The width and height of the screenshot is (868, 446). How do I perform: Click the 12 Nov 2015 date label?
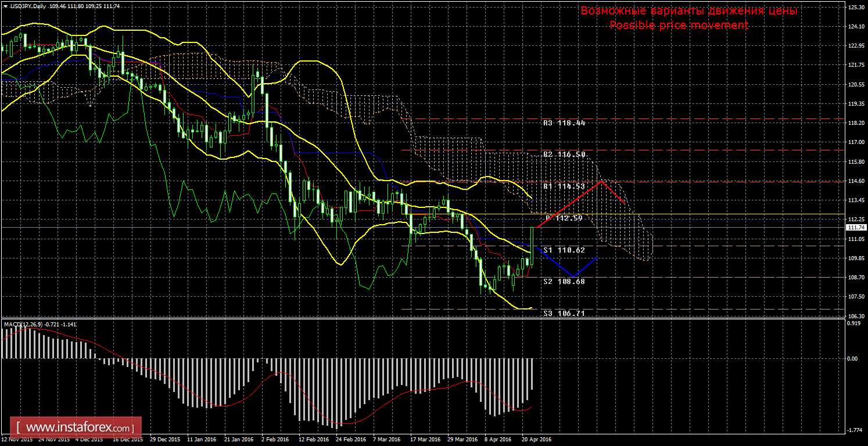[x=15, y=440]
